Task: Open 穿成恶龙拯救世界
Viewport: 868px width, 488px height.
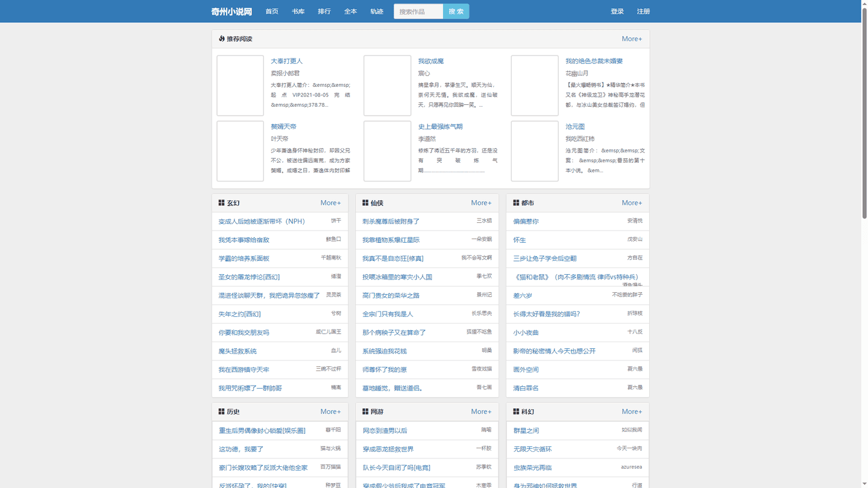Action: [388, 449]
